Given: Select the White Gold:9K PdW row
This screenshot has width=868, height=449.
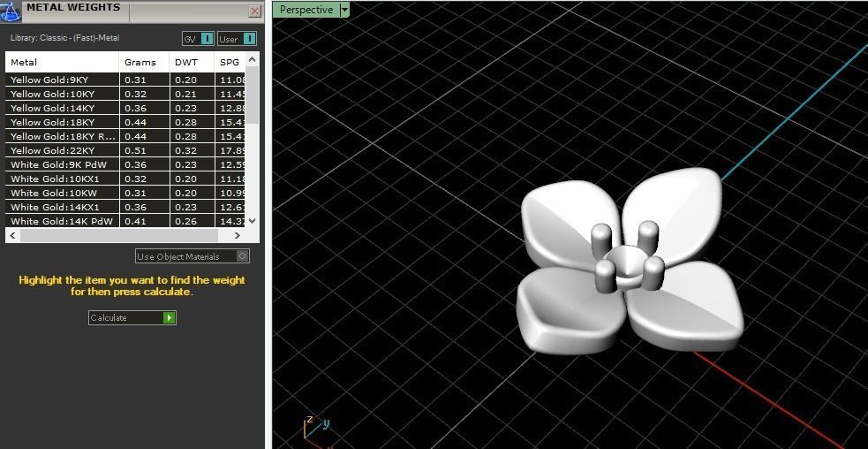Looking at the screenshot, I should click(x=125, y=164).
